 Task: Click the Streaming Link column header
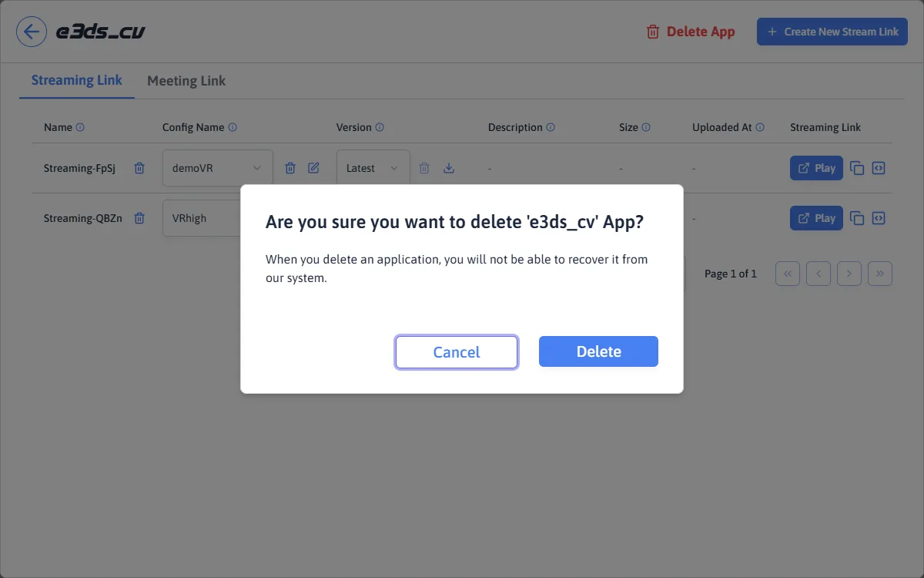[825, 127]
